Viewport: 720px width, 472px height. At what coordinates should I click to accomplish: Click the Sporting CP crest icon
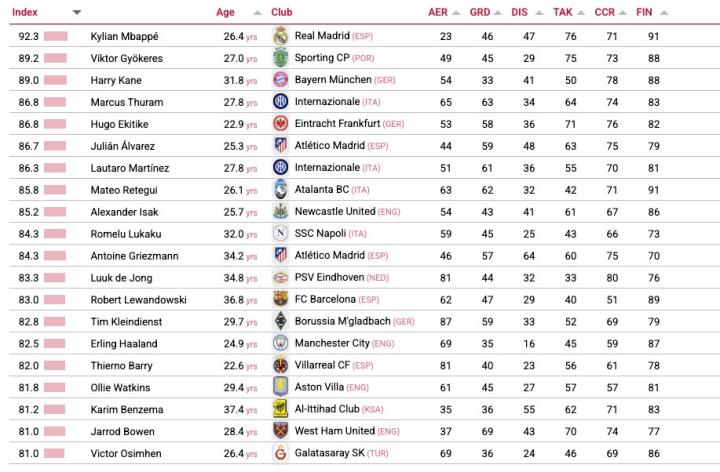click(x=280, y=58)
